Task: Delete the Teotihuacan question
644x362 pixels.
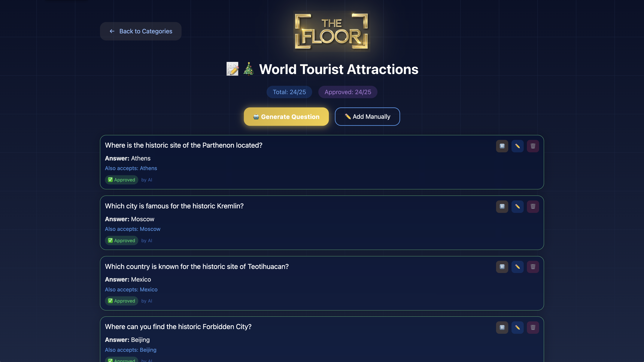Action: pos(533,267)
